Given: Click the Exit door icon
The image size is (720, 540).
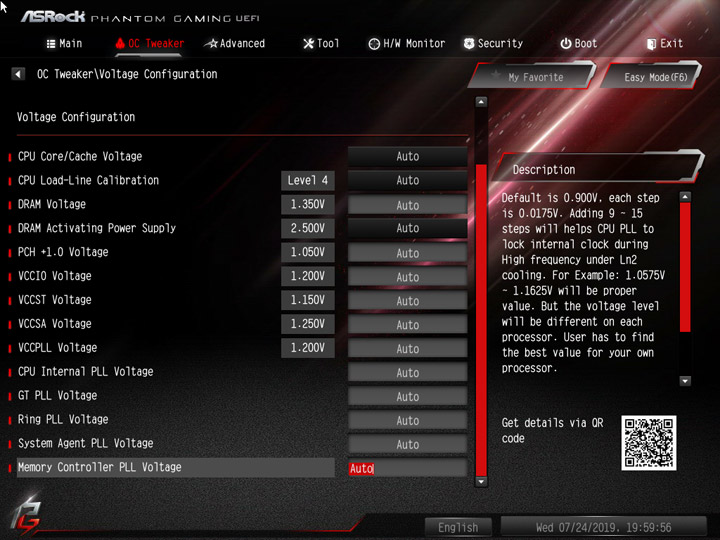Looking at the screenshot, I should (651, 44).
